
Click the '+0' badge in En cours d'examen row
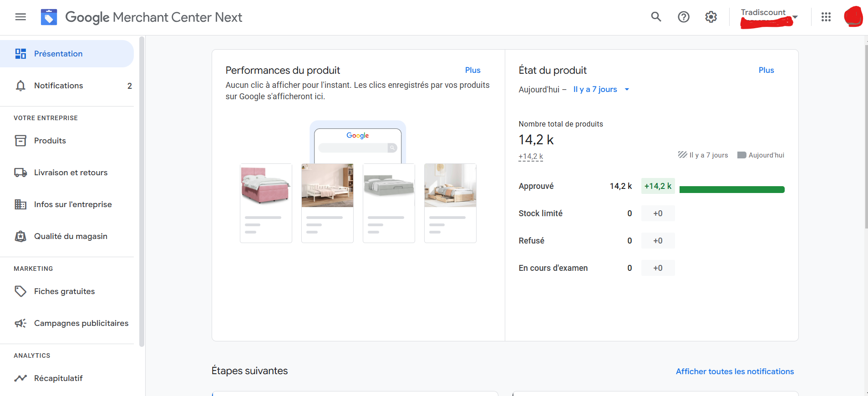[x=658, y=268]
